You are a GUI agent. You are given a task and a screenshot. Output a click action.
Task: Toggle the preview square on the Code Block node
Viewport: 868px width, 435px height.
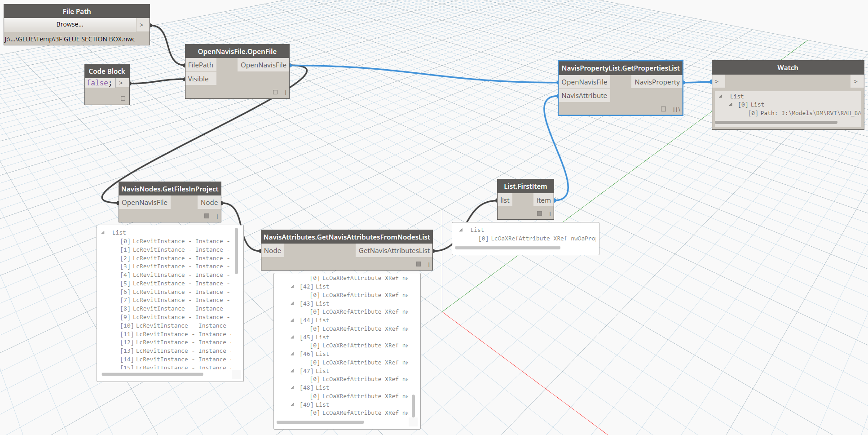(123, 98)
